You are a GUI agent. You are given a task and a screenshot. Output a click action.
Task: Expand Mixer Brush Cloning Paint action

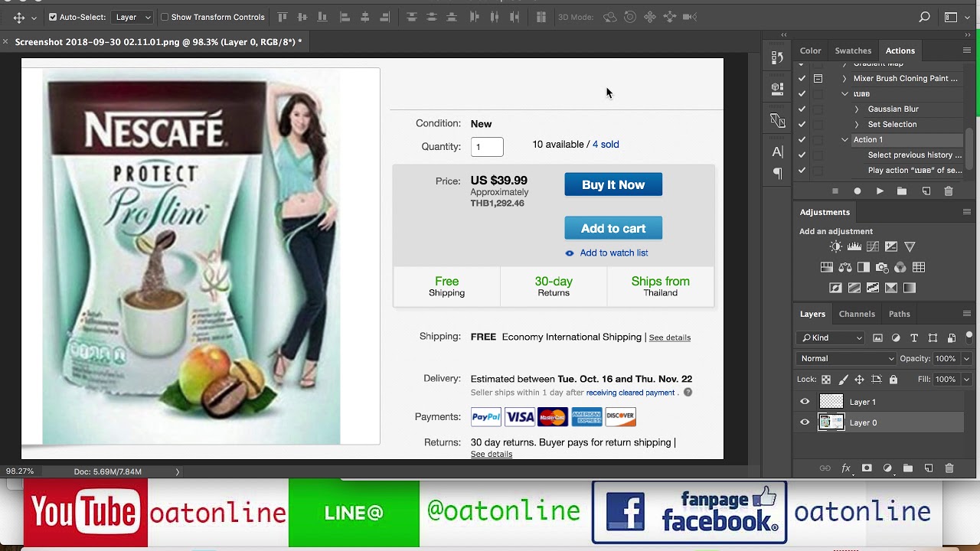click(x=844, y=78)
